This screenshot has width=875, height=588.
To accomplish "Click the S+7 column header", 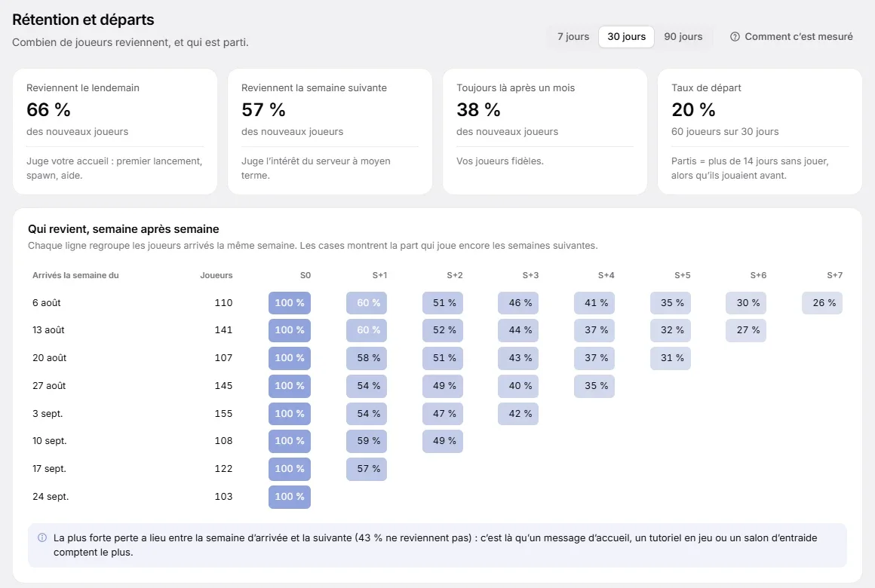I will click(835, 275).
